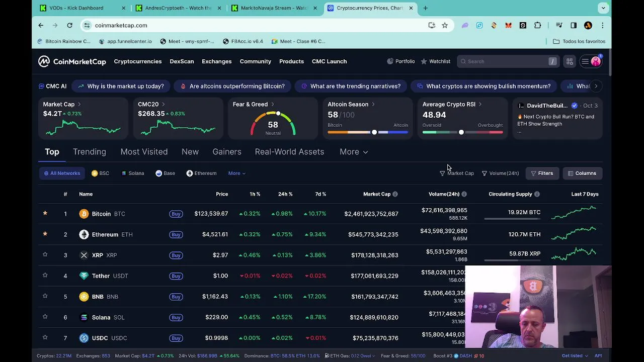Click the Market Cap column info icon
The width and height of the screenshot is (644, 362).
click(395, 194)
